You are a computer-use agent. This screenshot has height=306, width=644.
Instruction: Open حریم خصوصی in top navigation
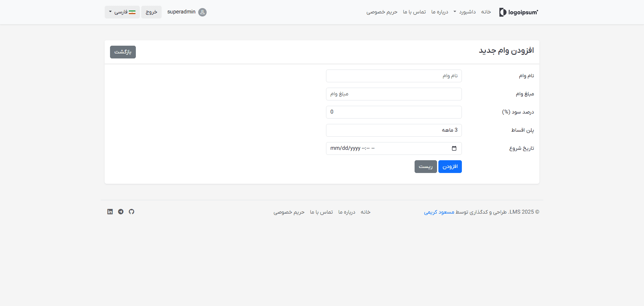pos(382,12)
